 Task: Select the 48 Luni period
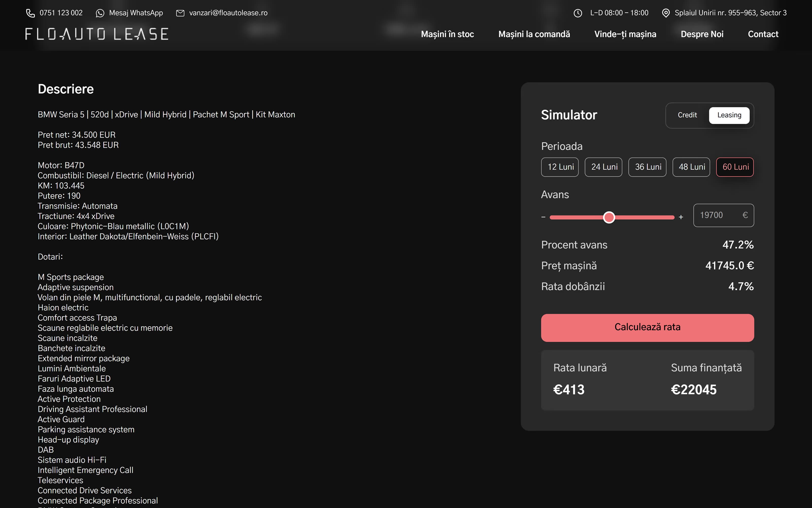[691, 167]
